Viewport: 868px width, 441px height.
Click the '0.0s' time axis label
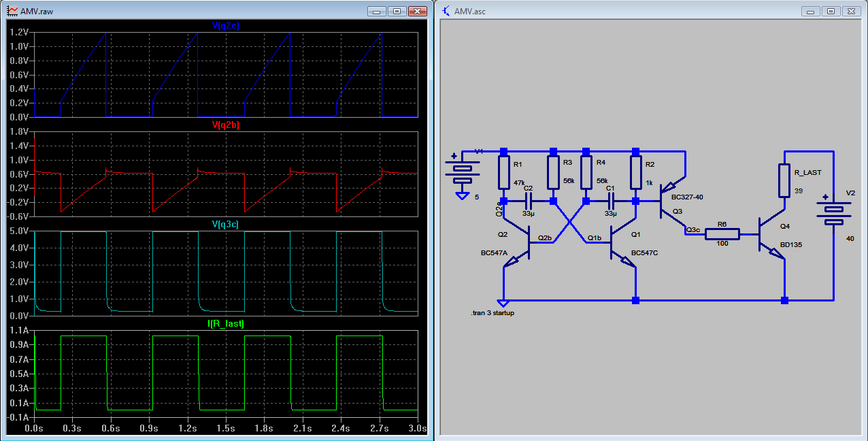point(34,429)
